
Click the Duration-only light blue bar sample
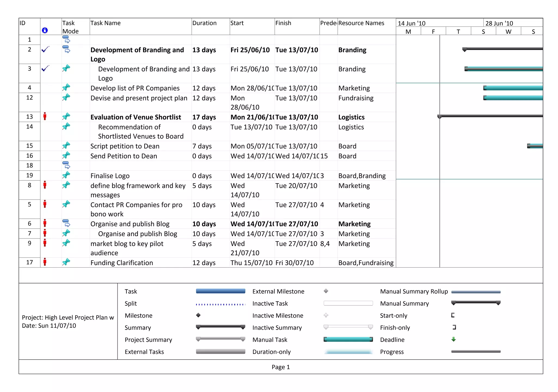[348, 352]
